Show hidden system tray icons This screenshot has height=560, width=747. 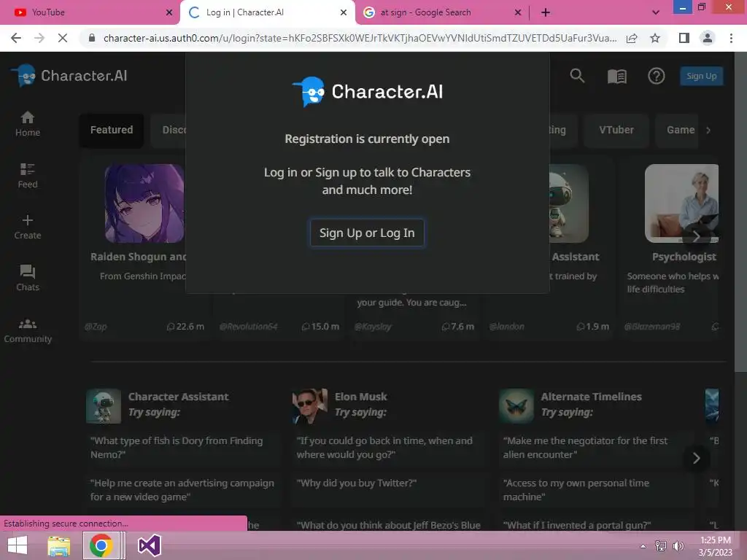pyautogui.click(x=643, y=546)
